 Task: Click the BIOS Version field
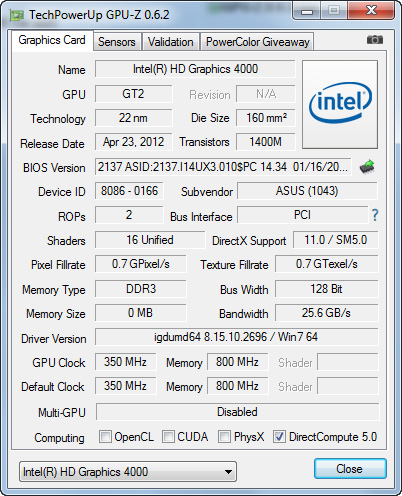coord(223,166)
